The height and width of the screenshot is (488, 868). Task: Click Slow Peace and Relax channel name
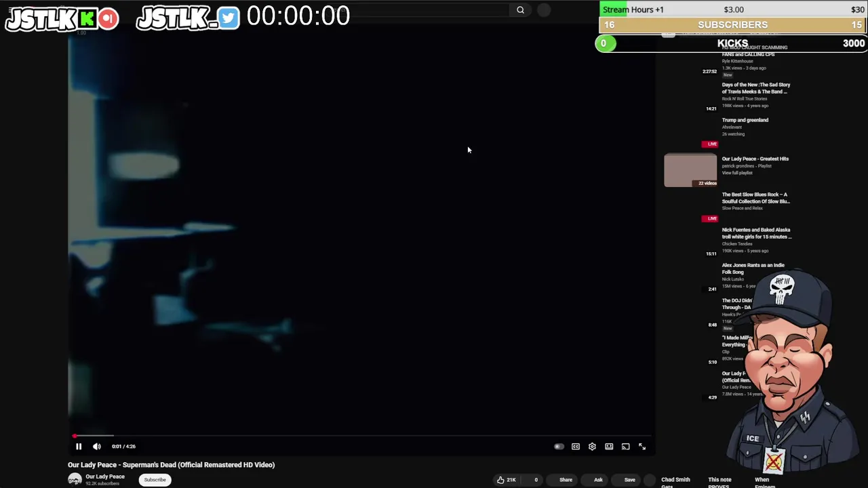tap(742, 208)
